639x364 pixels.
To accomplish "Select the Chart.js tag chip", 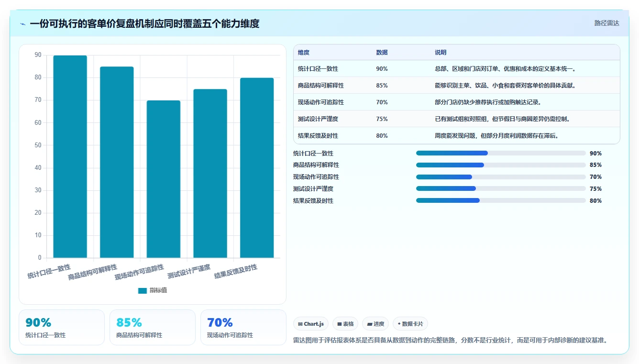I will tap(310, 324).
